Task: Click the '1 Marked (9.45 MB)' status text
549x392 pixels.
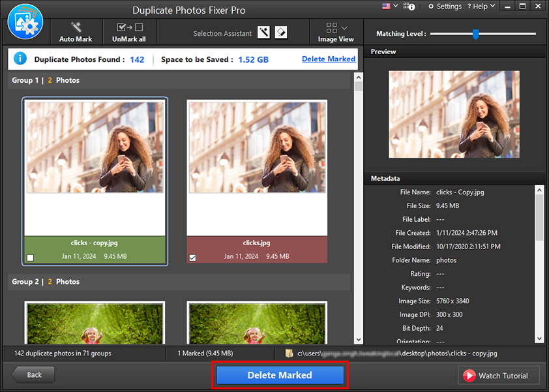Action: pyautogui.click(x=205, y=354)
